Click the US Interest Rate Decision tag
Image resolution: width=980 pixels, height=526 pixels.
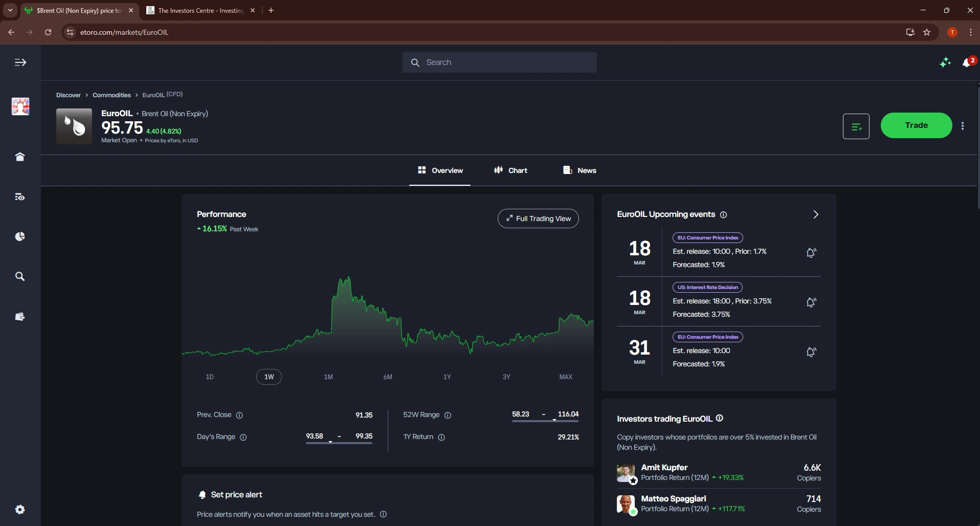pyautogui.click(x=707, y=288)
